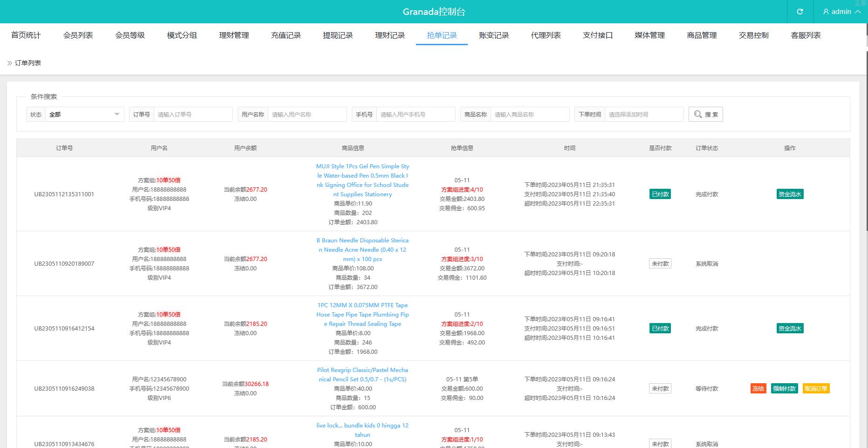The height and width of the screenshot is (448, 868).
Task: Switch to the 会员列表 tab
Action: tap(78, 35)
